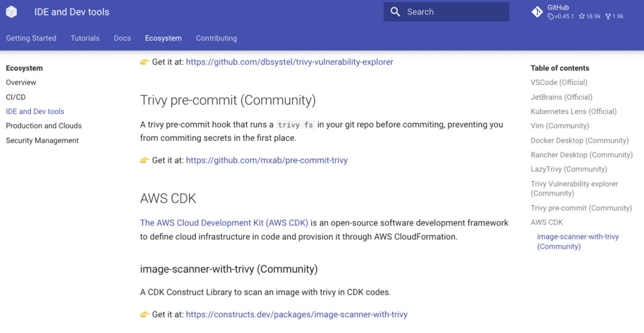Click the 'IDE and Dev tools' header title
The image size is (644, 333).
pyautogui.click(x=72, y=12)
